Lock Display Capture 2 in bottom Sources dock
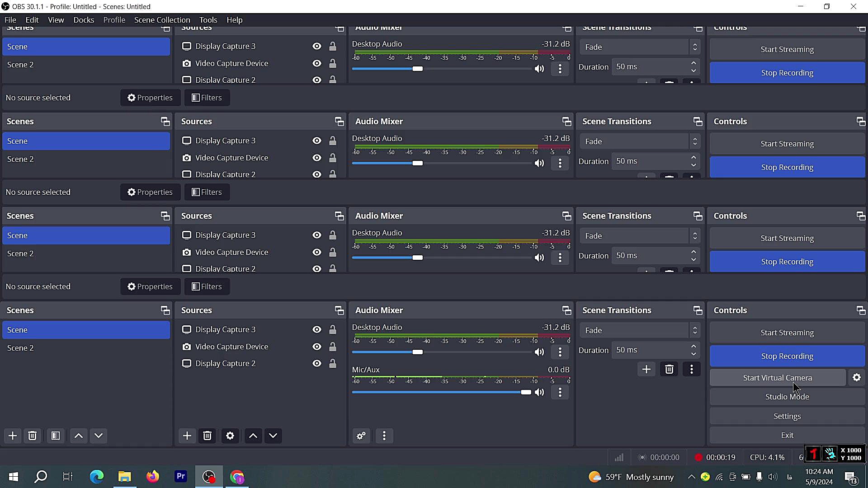This screenshot has width=868, height=488. tap(333, 363)
